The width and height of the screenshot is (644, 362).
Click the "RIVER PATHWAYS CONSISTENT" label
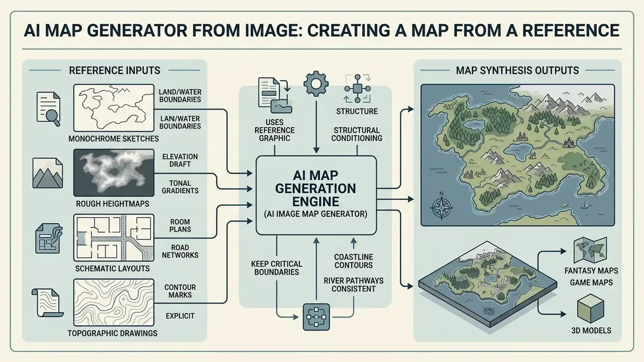(354, 285)
